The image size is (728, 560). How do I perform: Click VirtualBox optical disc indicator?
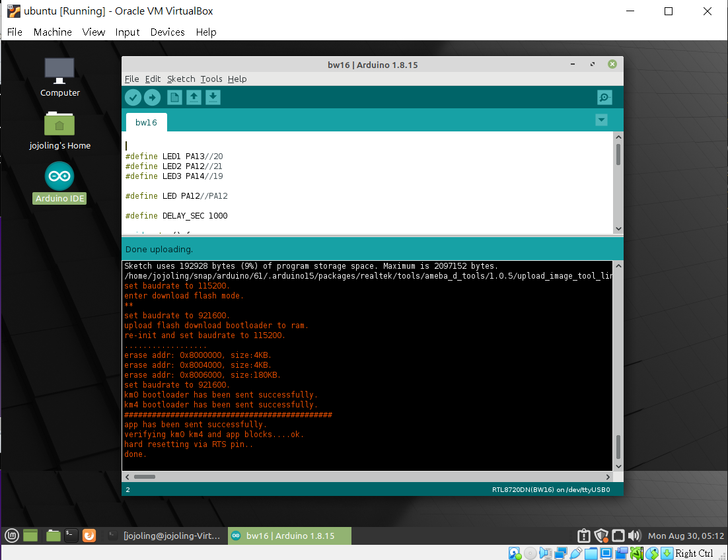pyautogui.click(x=530, y=553)
